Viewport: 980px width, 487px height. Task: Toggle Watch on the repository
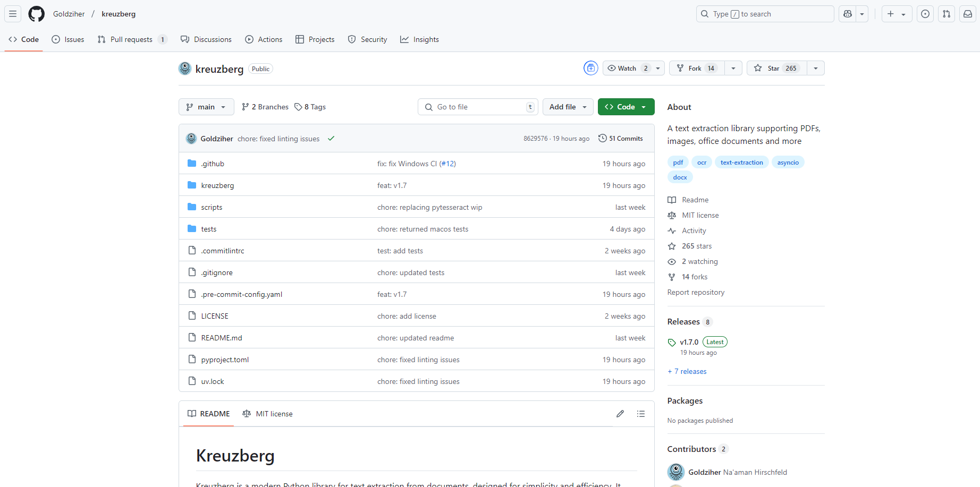click(627, 68)
